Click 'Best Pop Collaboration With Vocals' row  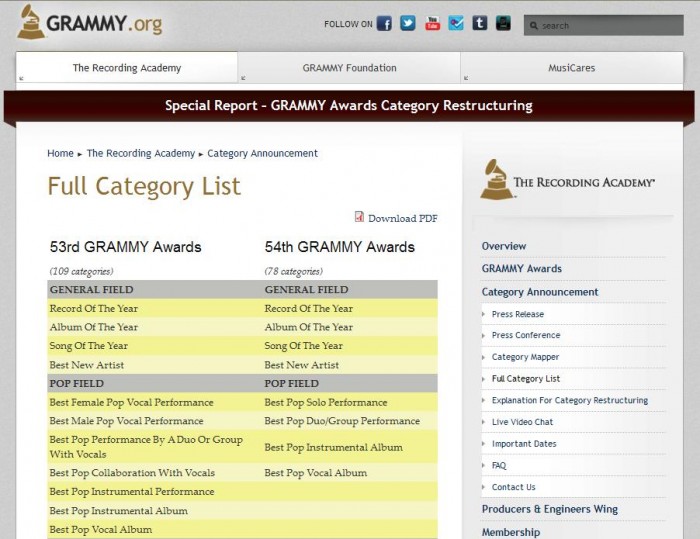tap(132, 473)
